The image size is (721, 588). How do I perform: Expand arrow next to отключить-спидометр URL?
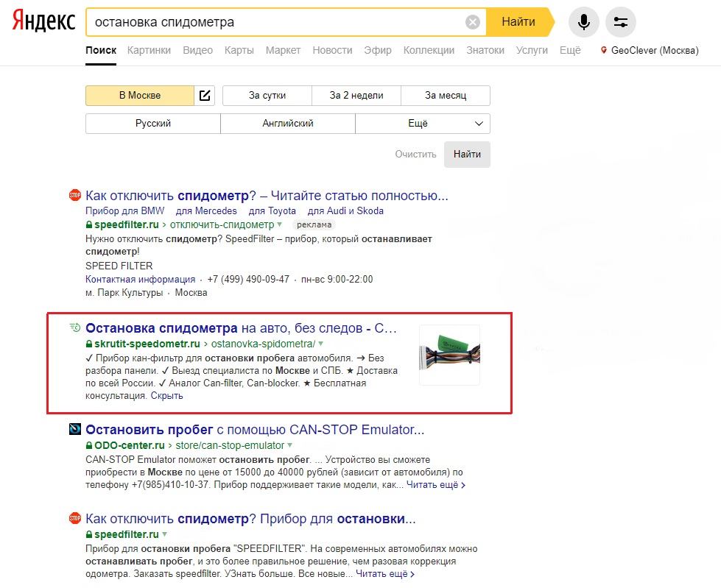(279, 224)
